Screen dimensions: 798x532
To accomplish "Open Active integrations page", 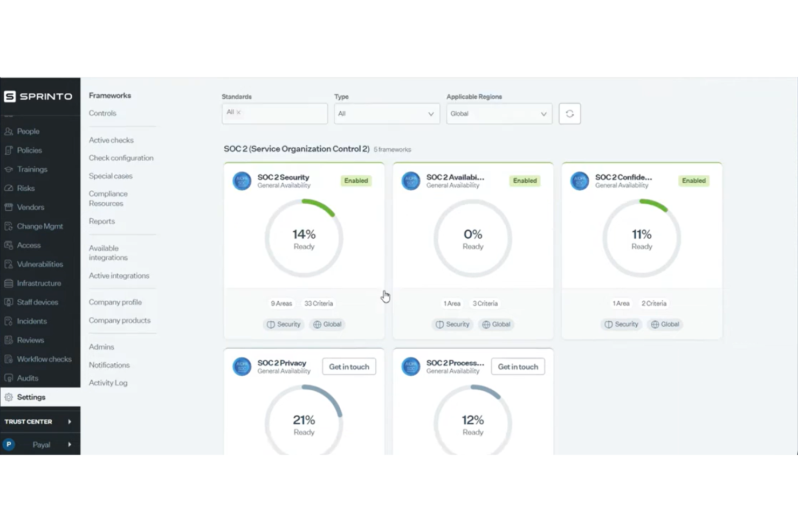I will click(x=119, y=275).
